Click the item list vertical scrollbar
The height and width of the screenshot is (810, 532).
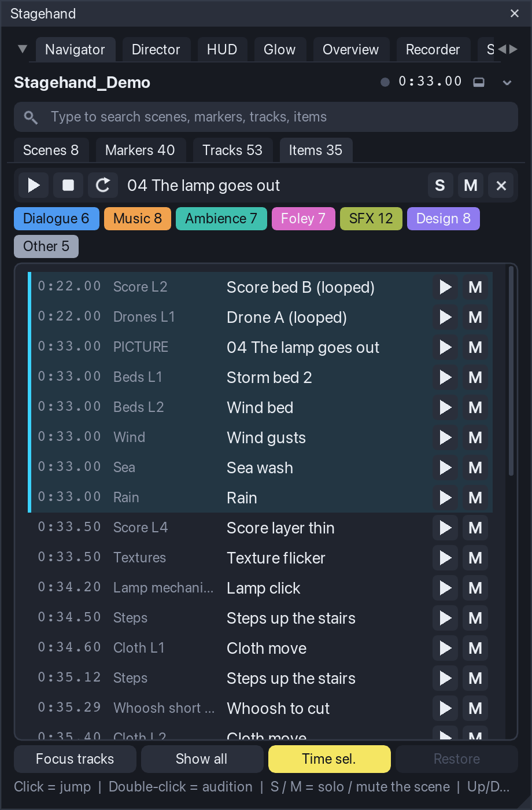pyautogui.click(x=511, y=370)
